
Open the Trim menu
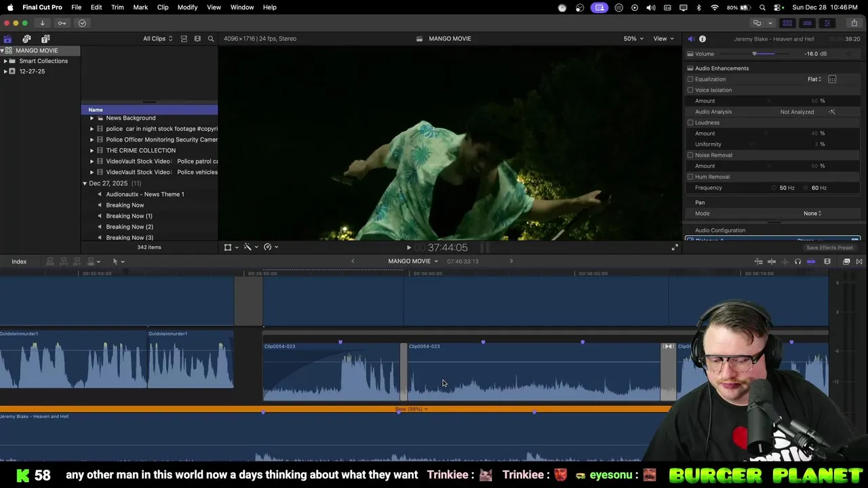point(117,7)
